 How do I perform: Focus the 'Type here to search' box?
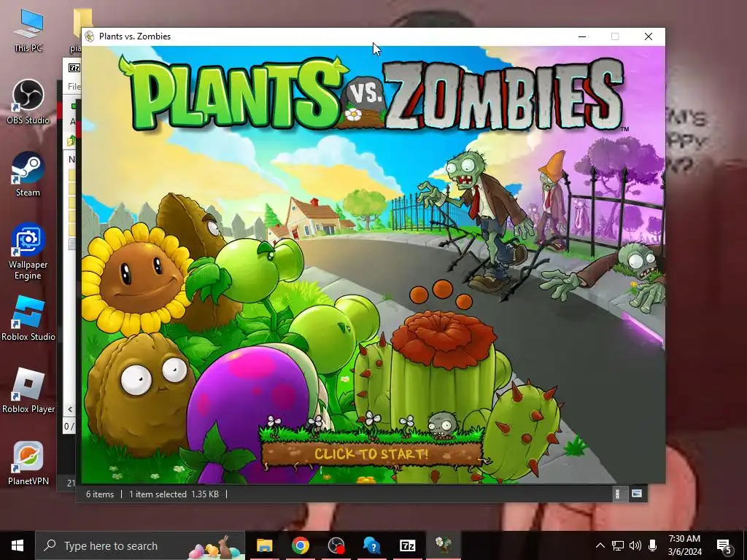[140, 545]
